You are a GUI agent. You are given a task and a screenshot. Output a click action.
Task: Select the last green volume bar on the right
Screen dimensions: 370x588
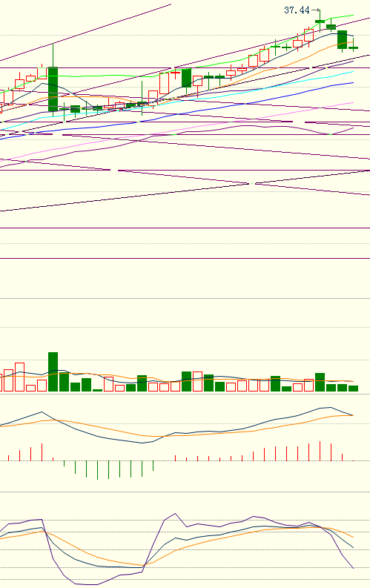[353, 389]
